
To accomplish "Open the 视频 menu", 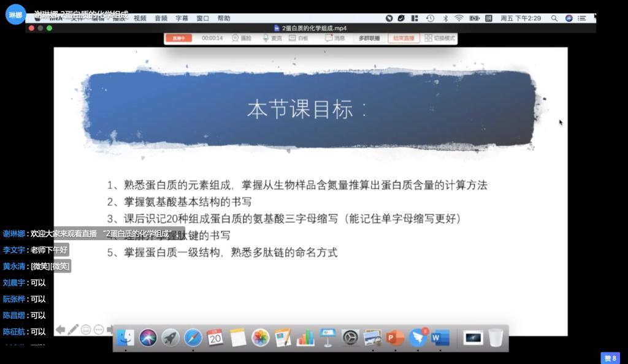I will pos(141,18).
